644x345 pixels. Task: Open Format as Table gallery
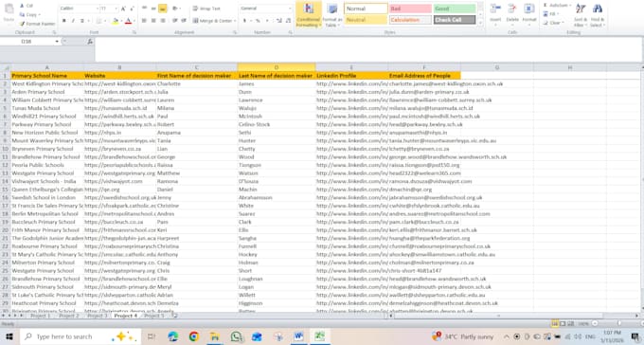(332, 15)
